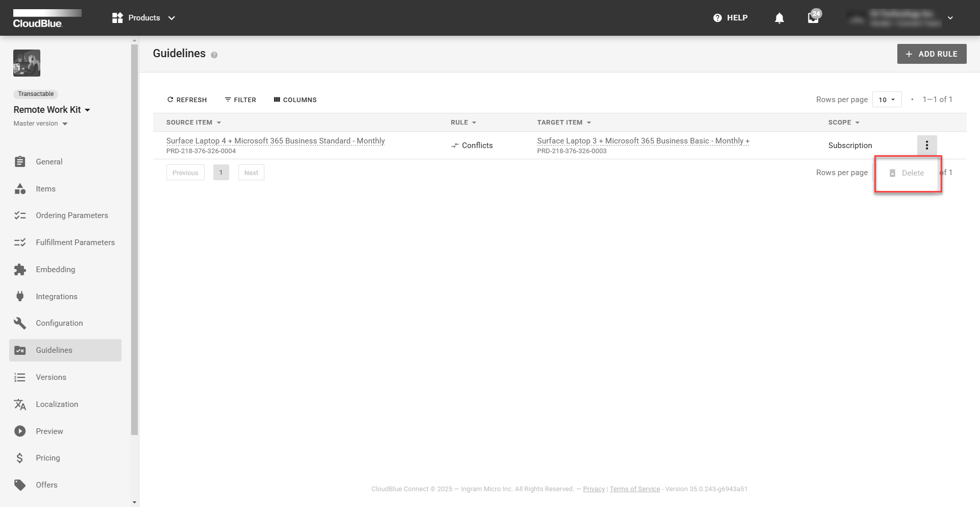Click the CloudBlue logo
The width and height of the screenshot is (980, 507).
pos(47,18)
